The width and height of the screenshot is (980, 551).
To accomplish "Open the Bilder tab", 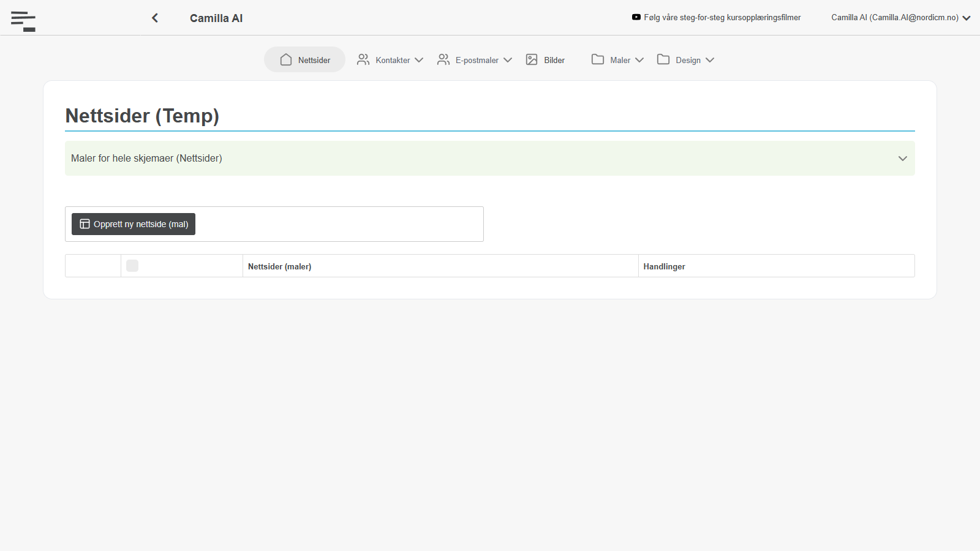I will 545,59.
